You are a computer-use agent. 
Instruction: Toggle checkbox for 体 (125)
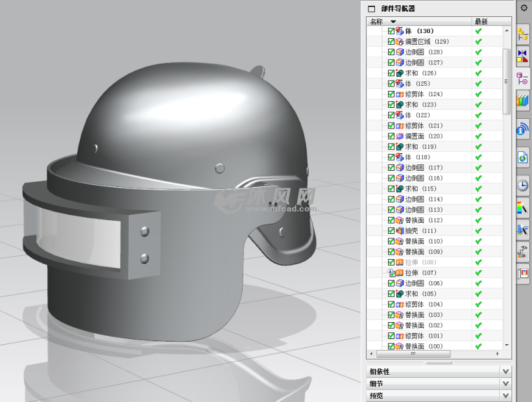pyautogui.click(x=391, y=84)
